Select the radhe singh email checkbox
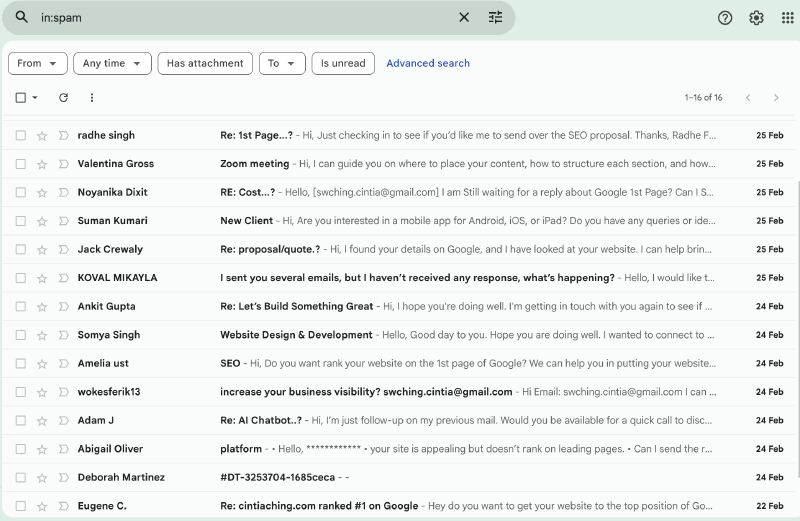 (20, 135)
